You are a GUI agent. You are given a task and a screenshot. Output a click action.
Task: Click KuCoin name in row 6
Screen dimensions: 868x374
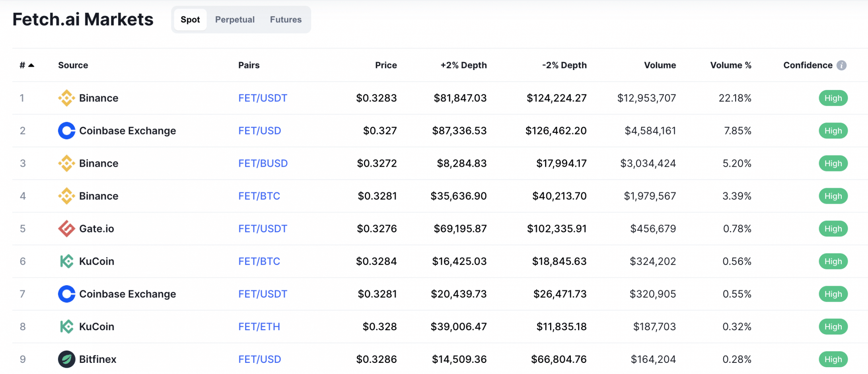(x=97, y=261)
